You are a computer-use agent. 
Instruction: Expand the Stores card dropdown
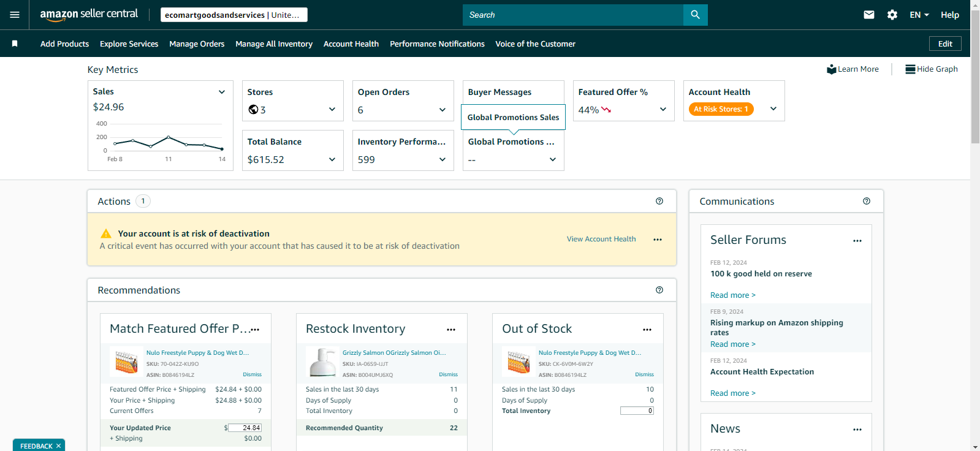tap(332, 110)
